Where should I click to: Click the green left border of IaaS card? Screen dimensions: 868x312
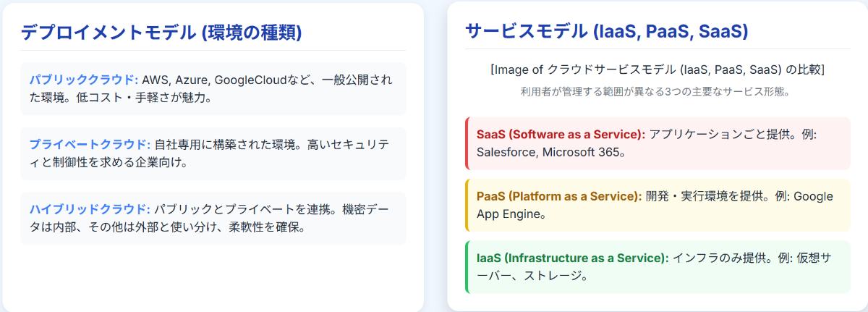point(467,266)
